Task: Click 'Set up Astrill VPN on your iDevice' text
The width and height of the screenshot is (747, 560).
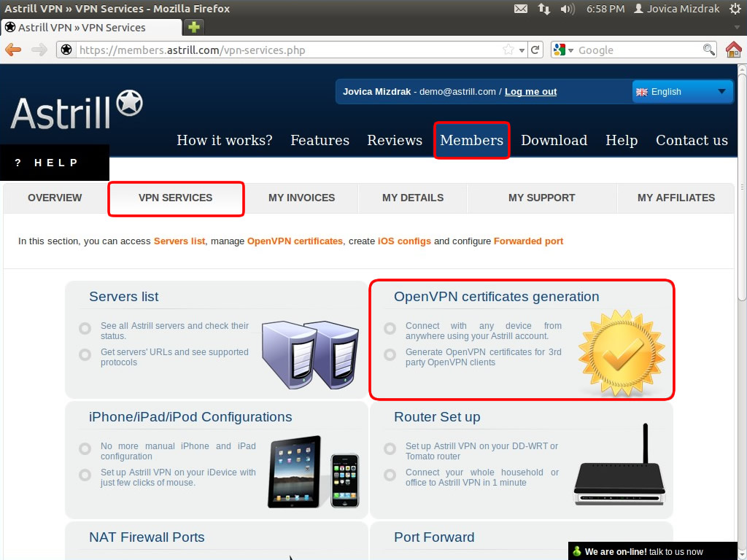Action: pyautogui.click(x=178, y=477)
